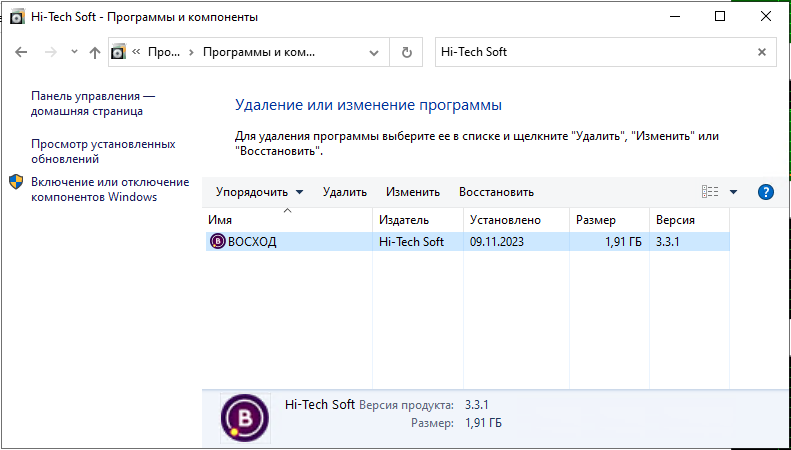Open Включение или отключение компонентов Windows
This screenshot has height=450, width=791.
(x=109, y=189)
